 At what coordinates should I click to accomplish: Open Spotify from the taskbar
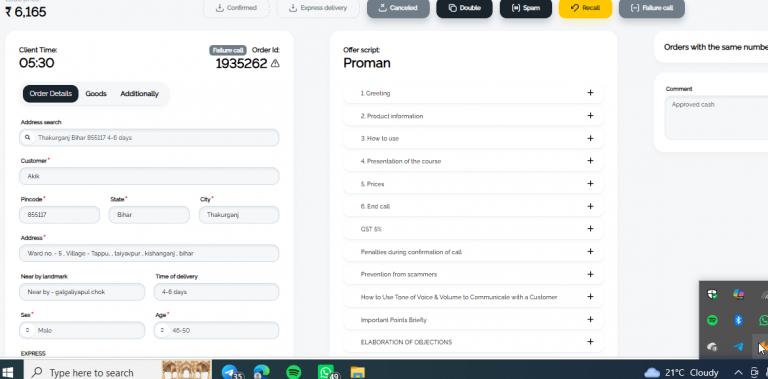click(x=293, y=372)
